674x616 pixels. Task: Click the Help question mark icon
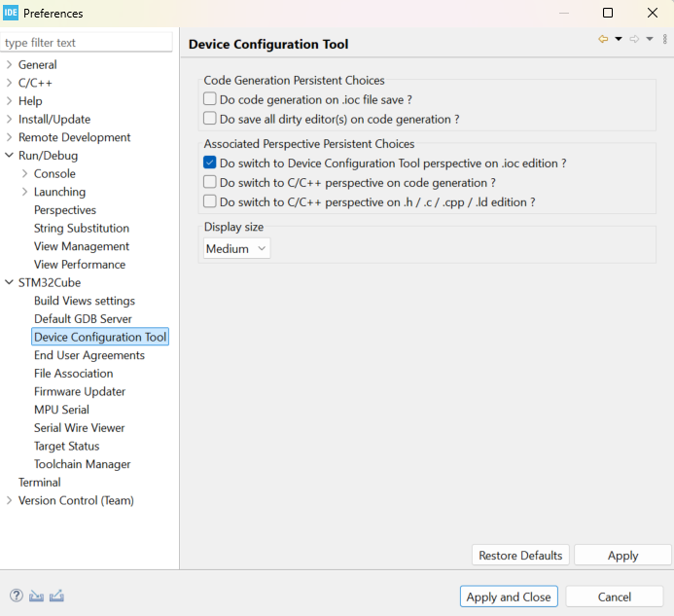point(17,596)
